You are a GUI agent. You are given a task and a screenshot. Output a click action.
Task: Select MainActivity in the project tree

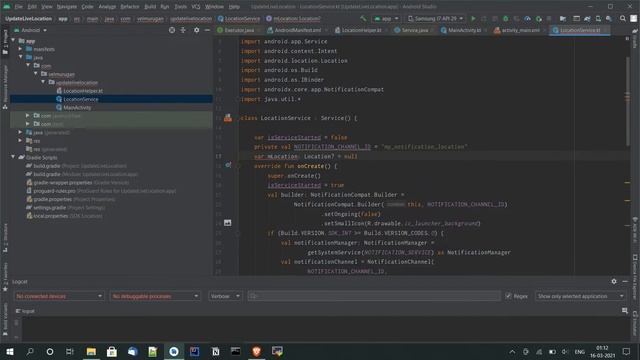click(x=77, y=107)
